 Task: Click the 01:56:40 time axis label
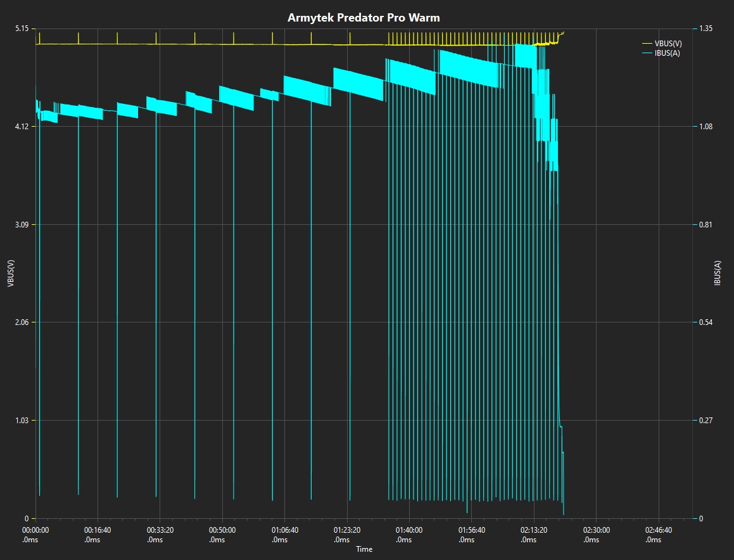coord(471,535)
